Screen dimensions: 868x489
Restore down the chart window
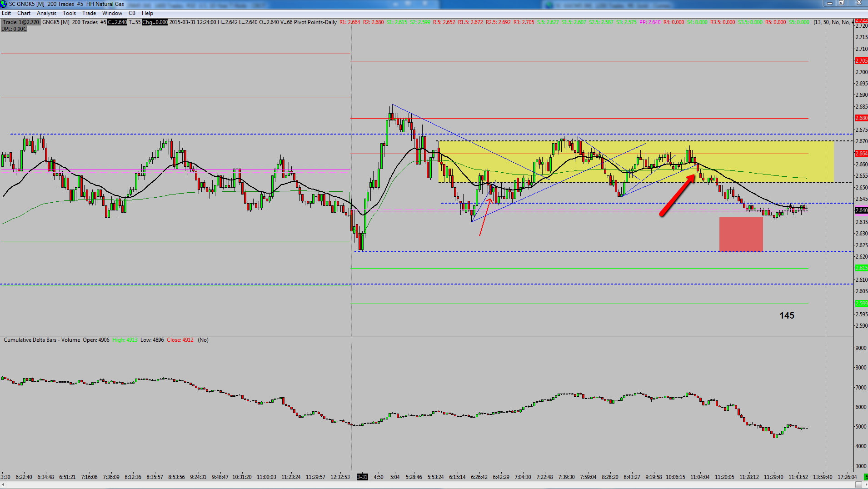[x=841, y=3]
